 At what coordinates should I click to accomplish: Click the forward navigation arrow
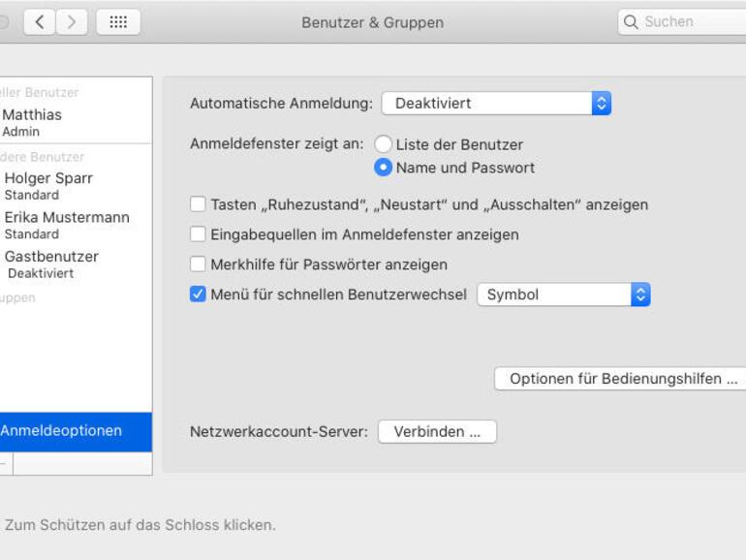71,21
